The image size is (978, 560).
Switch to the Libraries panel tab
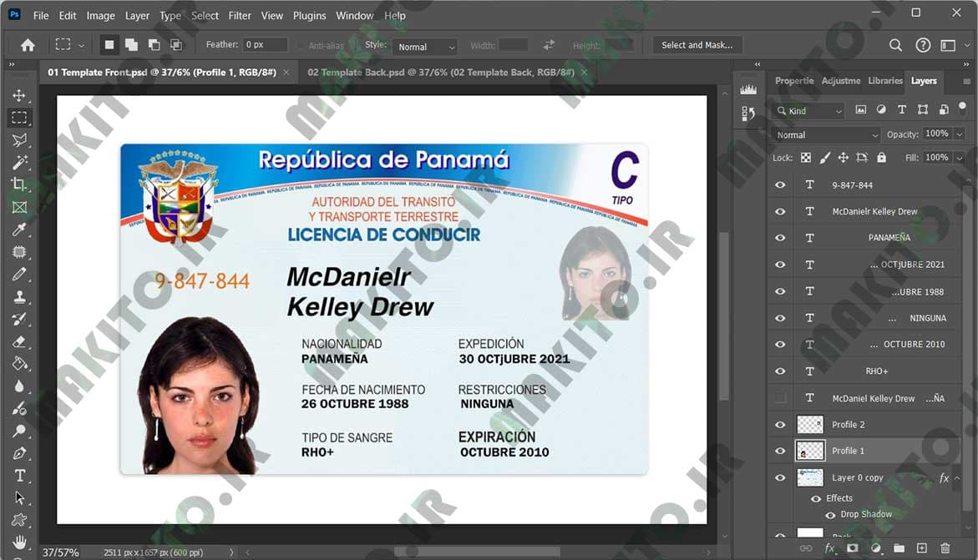pyautogui.click(x=885, y=80)
